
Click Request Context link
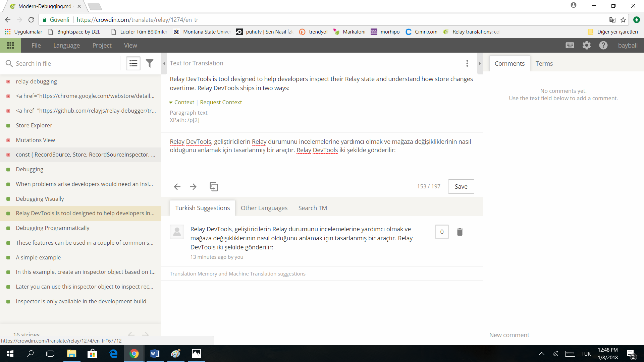pyautogui.click(x=221, y=102)
